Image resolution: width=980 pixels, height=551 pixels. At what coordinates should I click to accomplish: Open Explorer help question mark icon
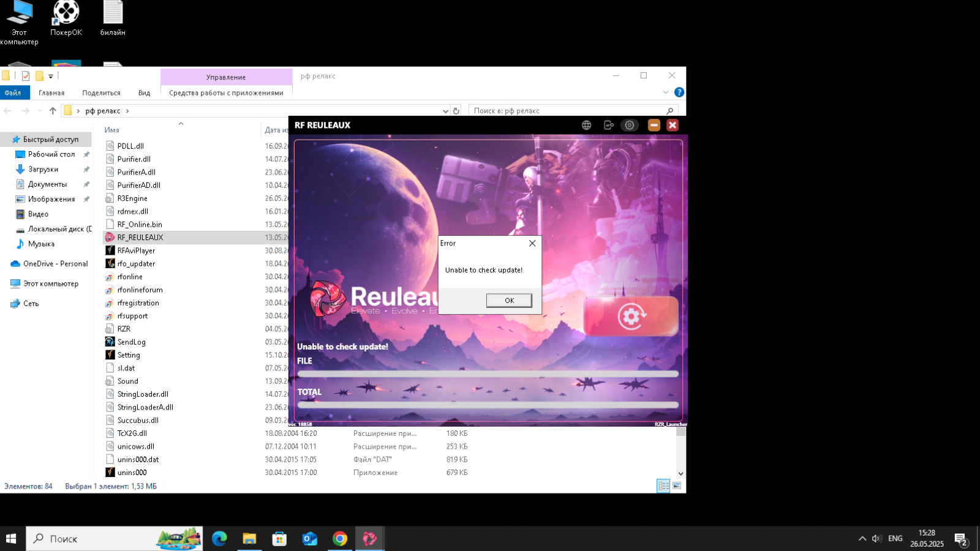coord(679,92)
